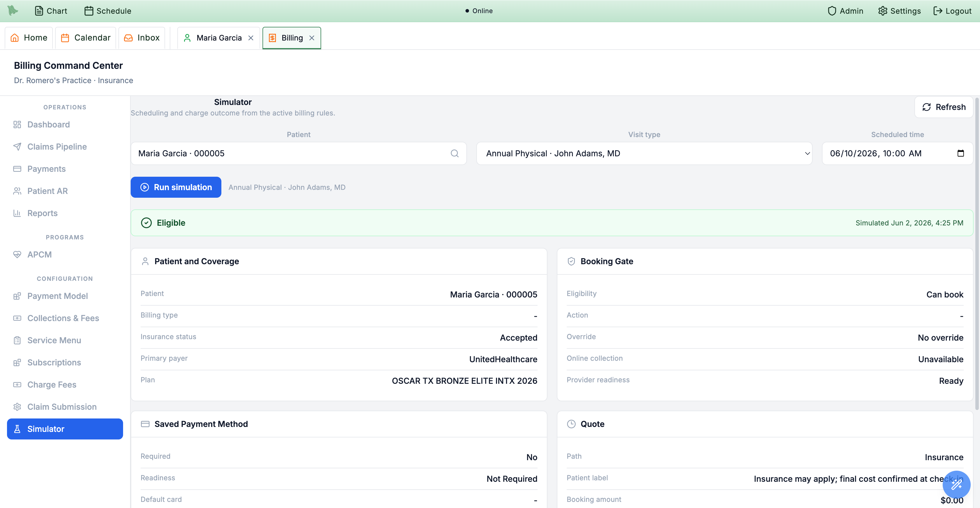Click the Subscriptions icon
This screenshot has width=980, height=508.
coord(17,362)
